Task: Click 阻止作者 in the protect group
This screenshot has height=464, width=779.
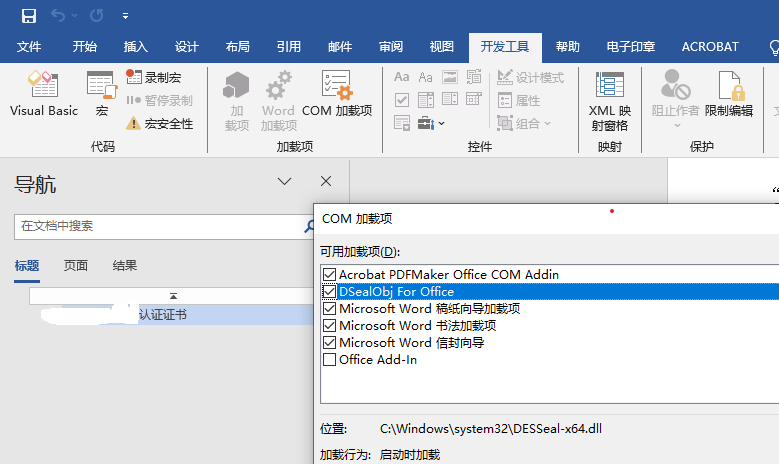Action: click(675, 99)
